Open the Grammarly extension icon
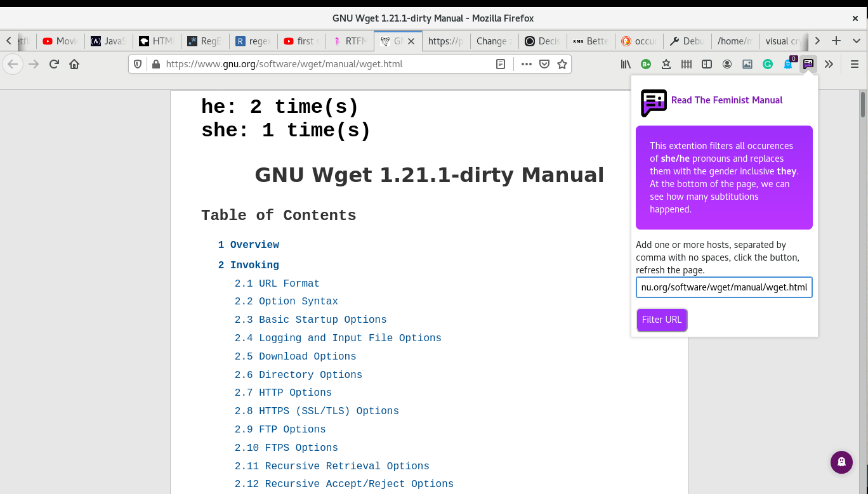Viewport: 868px width, 494px height. [768, 64]
